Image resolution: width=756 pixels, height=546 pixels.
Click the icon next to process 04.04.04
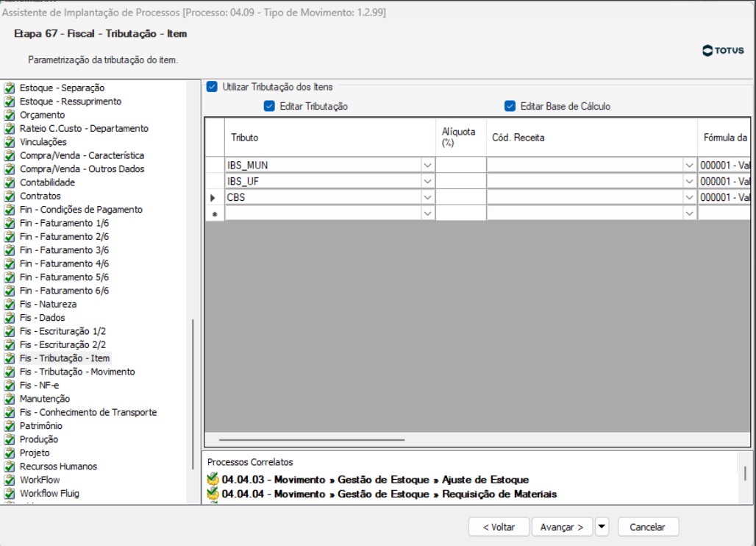coord(213,494)
